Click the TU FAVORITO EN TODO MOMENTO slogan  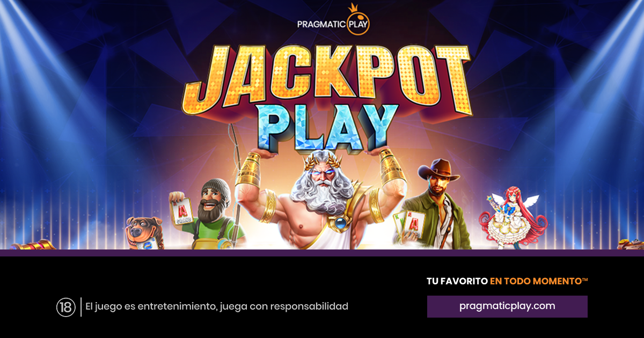coord(507,281)
